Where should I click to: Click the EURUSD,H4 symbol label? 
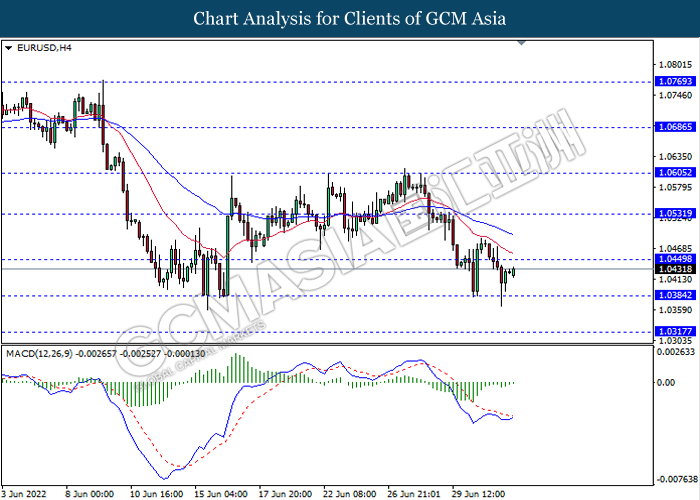point(44,48)
